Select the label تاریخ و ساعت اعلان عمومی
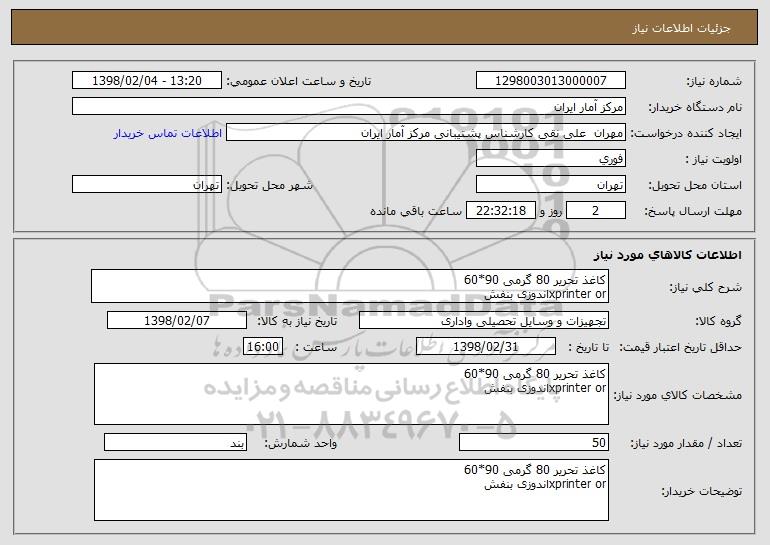Image resolution: width=770 pixels, height=545 pixels. pos(299,81)
